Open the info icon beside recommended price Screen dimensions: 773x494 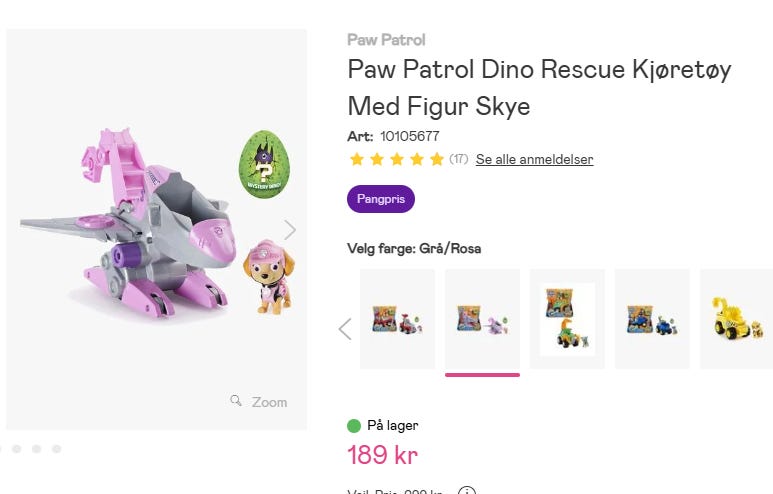(466, 491)
